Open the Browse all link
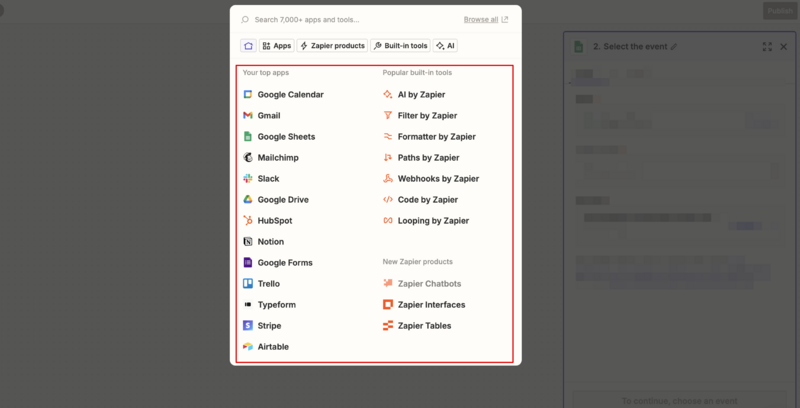 tap(481, 19)
